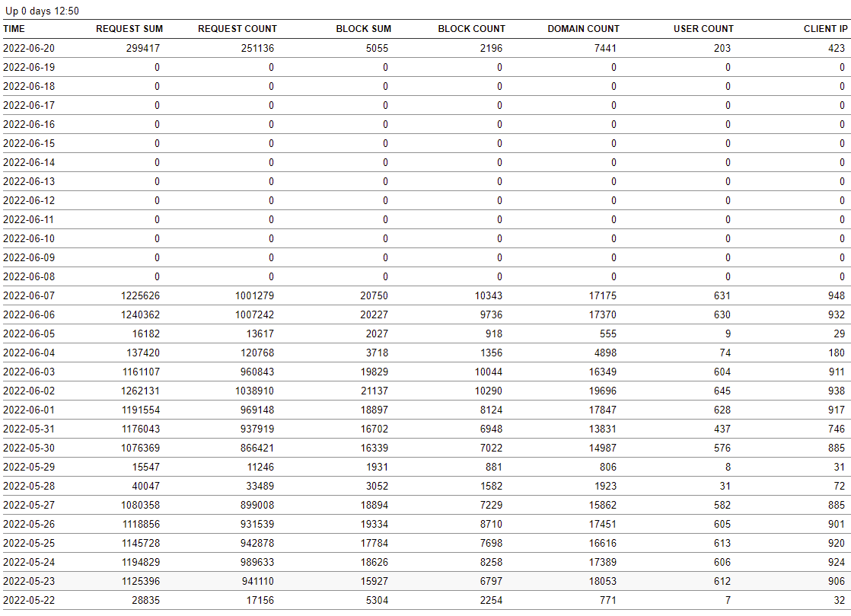Click request sum value 299417
This screenshot has width=851, height=616.
click(143, 48)
